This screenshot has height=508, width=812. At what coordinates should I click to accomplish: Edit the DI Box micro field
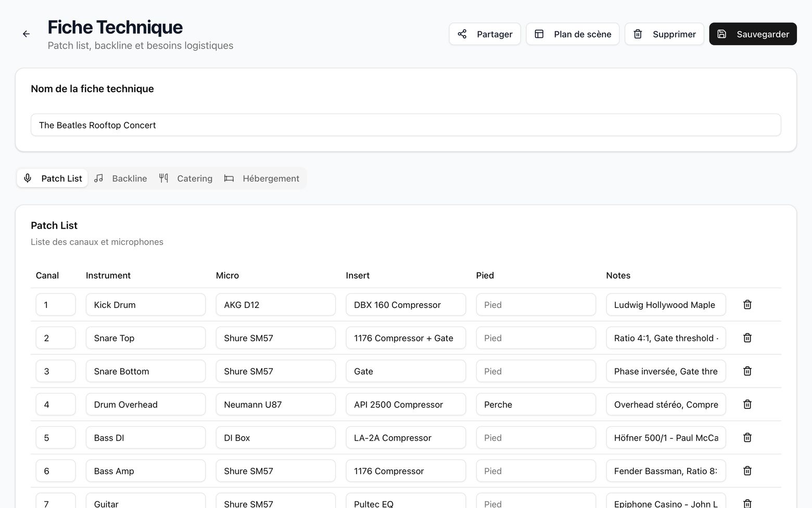[x=276, y=438]
